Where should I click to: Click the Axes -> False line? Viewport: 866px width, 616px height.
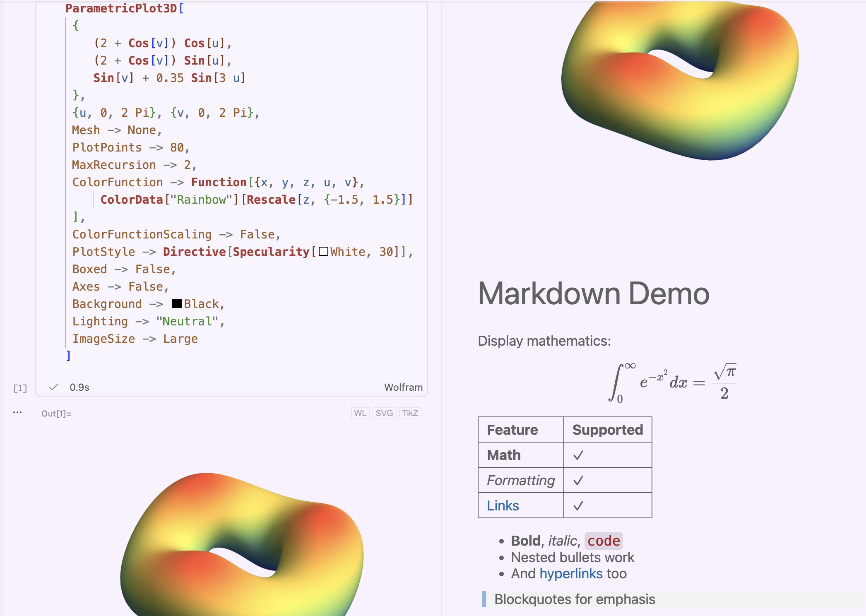pos(120,286)
